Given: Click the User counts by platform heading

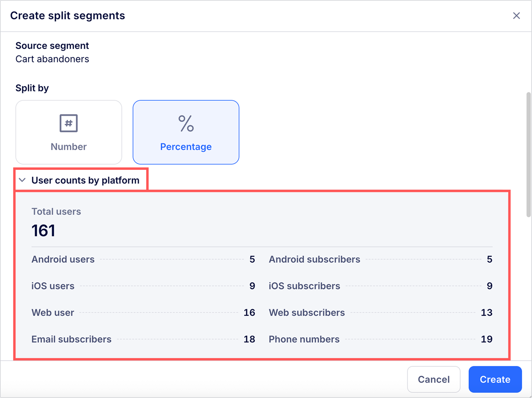Looking at the screenshot, I should (85, 180).
